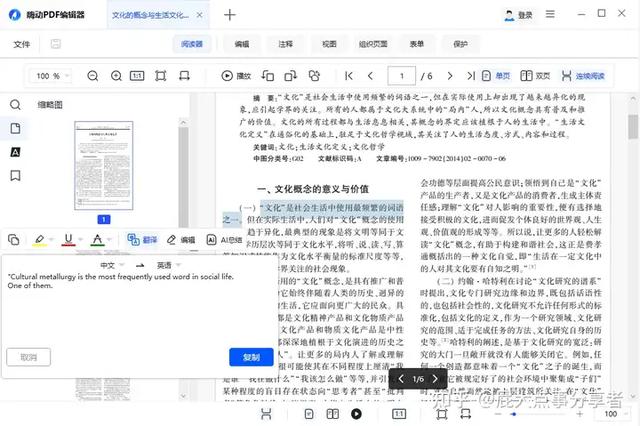Jump to last page icon
The height and width of the screenshot is (426, 640).
(x=471, y=76)
